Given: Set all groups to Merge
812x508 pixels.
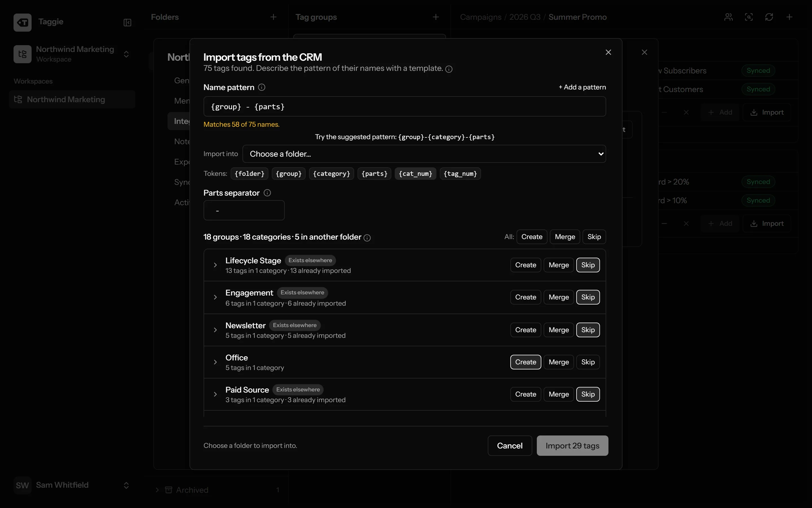Looking at the screenshot, I should pyautogui.click(x=565, y=237).
